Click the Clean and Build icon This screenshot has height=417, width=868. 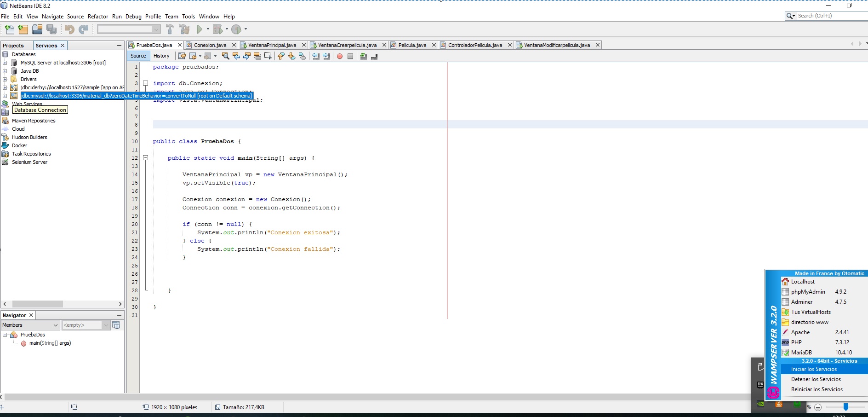(x=184, y=29)
